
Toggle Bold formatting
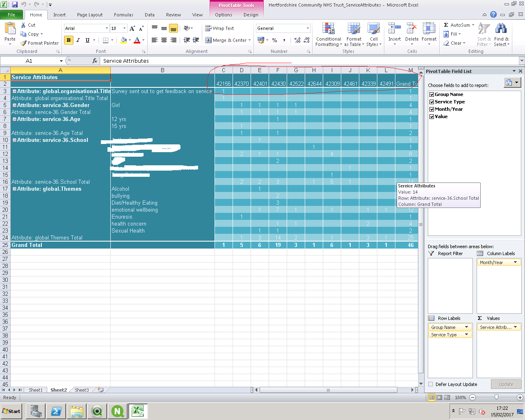click(68, 40)
